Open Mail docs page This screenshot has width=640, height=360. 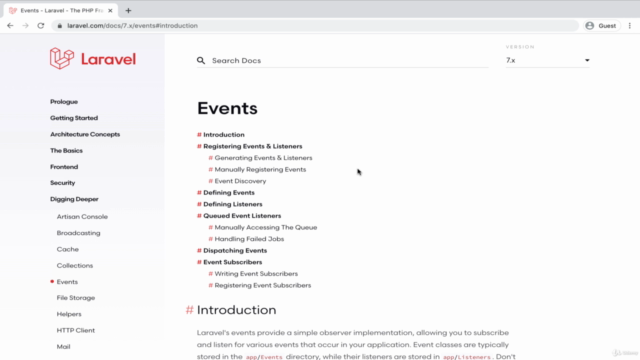pos(63,347)
